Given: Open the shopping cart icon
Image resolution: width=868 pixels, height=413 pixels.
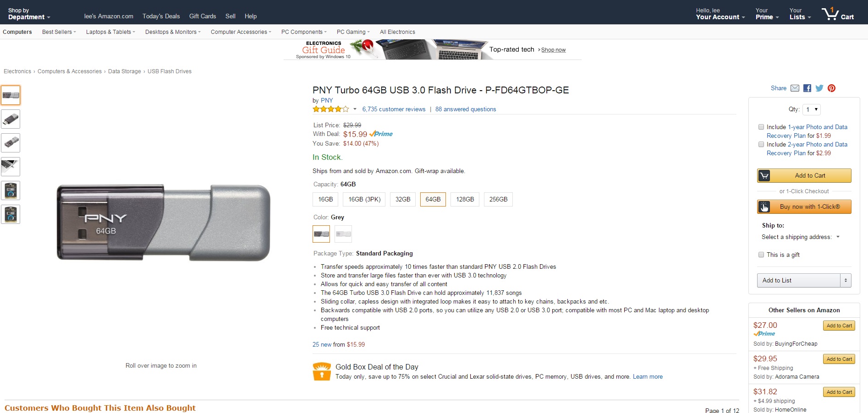Looking at the screenshot, I should [x=830, y=14].
